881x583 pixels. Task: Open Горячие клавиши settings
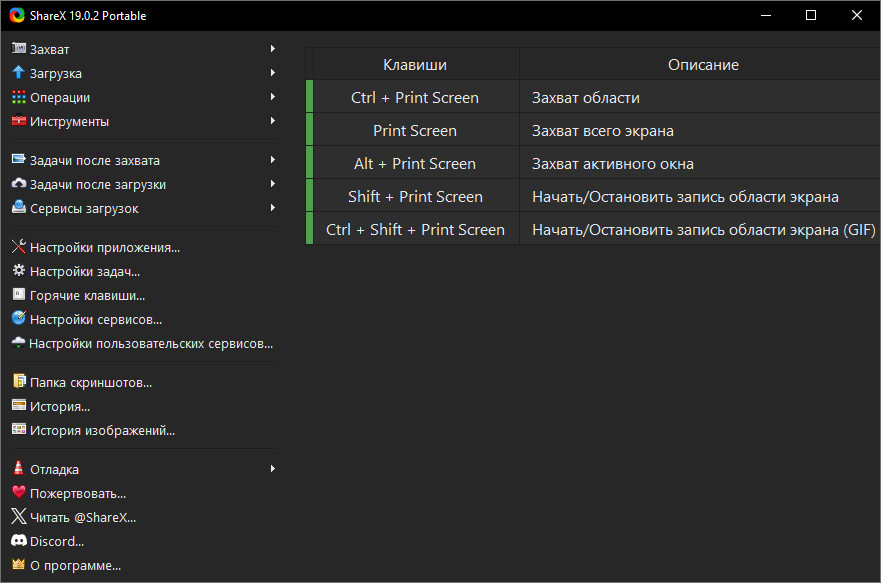point(87,295)
